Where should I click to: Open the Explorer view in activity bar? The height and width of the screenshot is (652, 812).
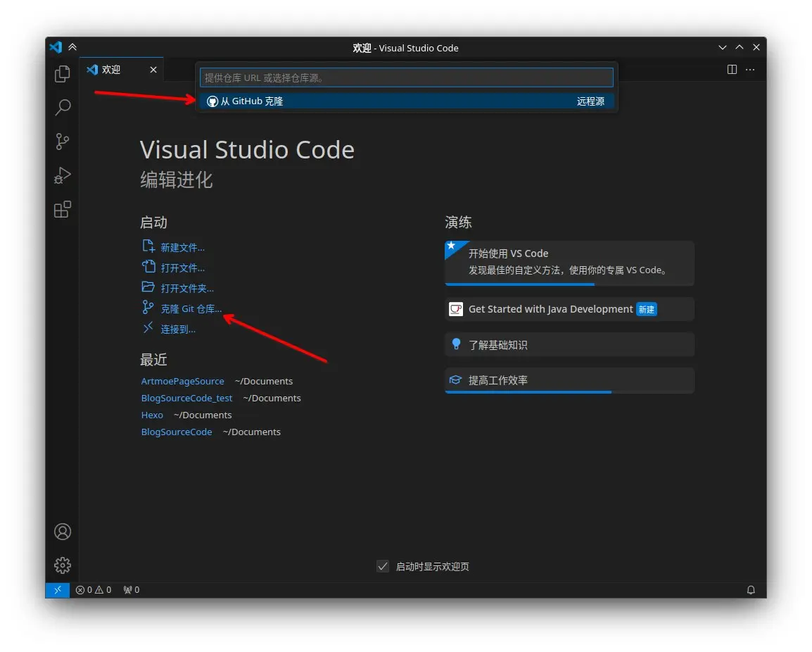(63, 74)
